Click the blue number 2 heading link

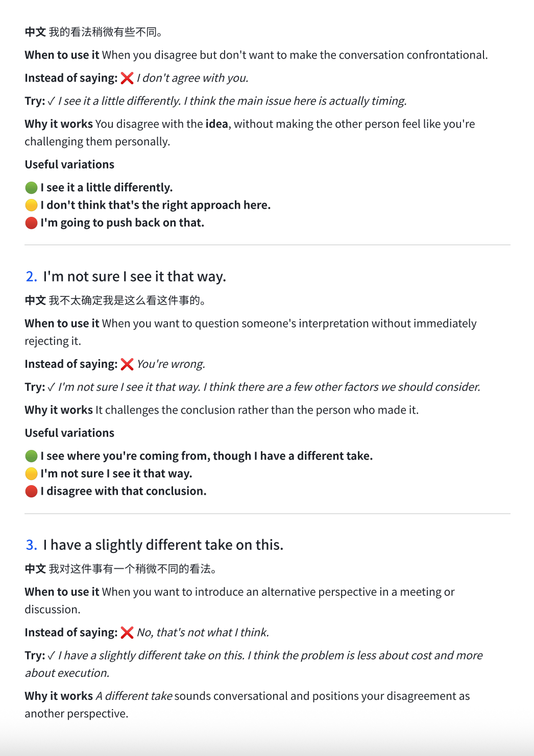pyautogui.click(x=31, y=276)
